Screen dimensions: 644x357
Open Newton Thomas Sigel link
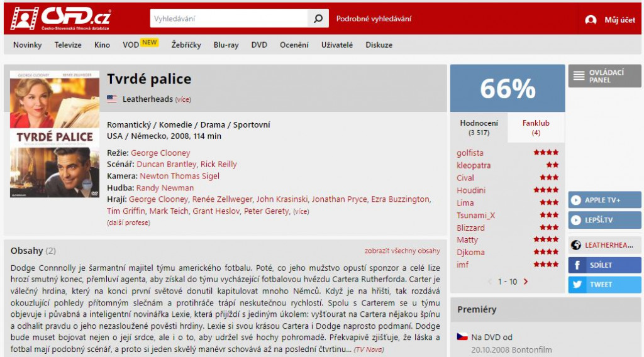[179, 175]
